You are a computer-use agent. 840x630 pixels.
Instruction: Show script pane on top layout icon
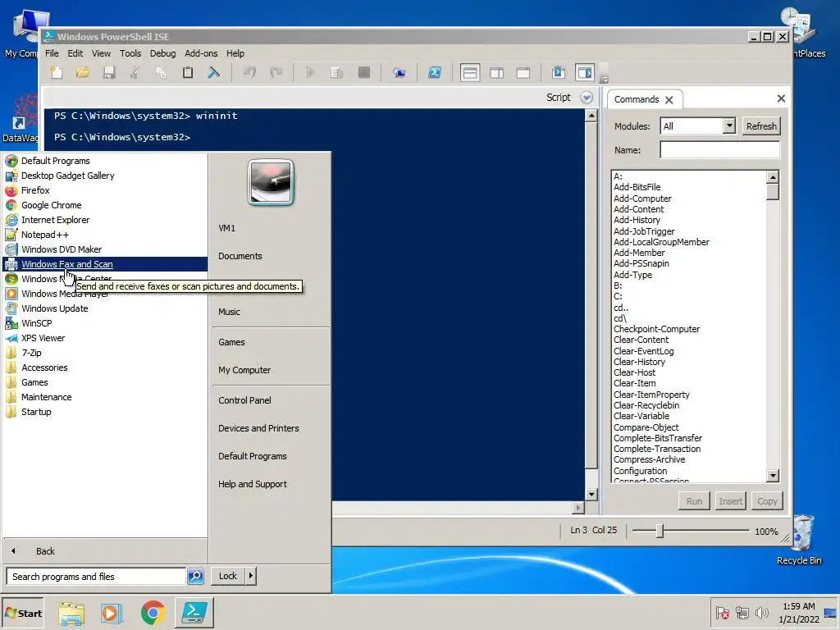pyautogui.click(x=470, y=73)
